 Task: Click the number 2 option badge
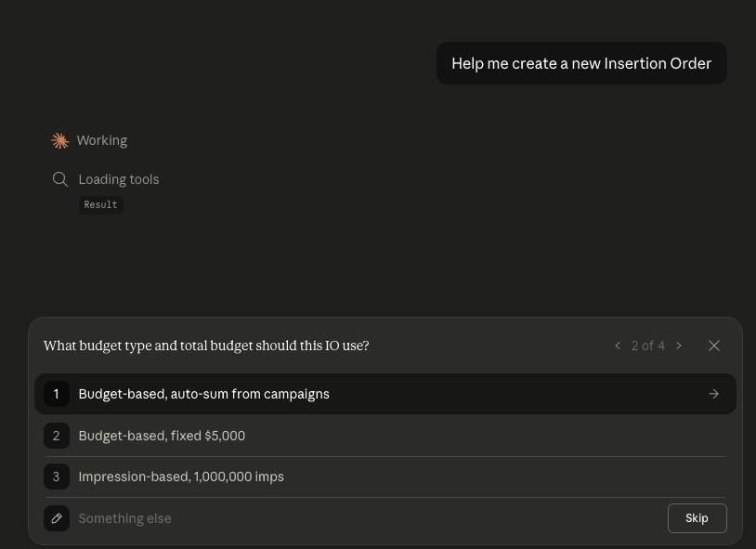57,436
